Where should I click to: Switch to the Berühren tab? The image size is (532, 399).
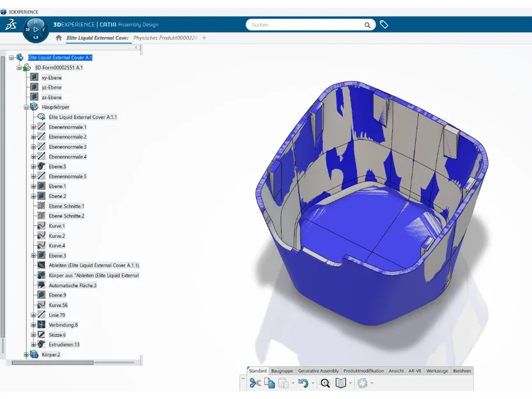click(x=462, y=371)
